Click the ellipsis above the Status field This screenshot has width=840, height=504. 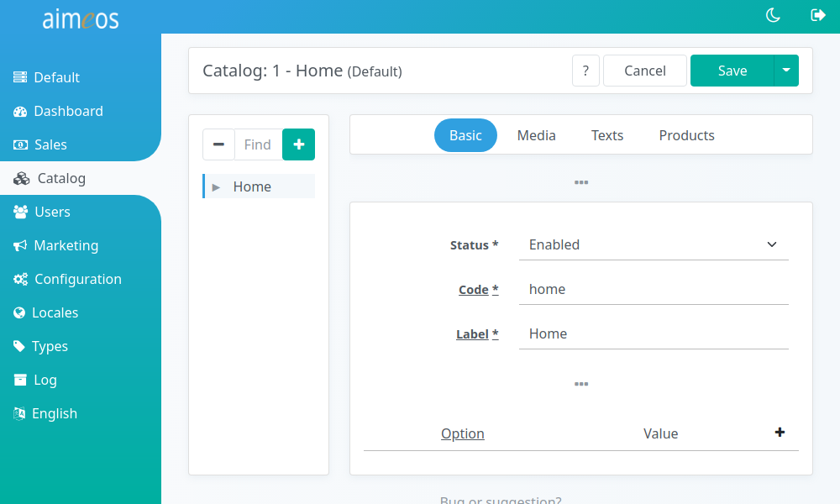(581, 182)
